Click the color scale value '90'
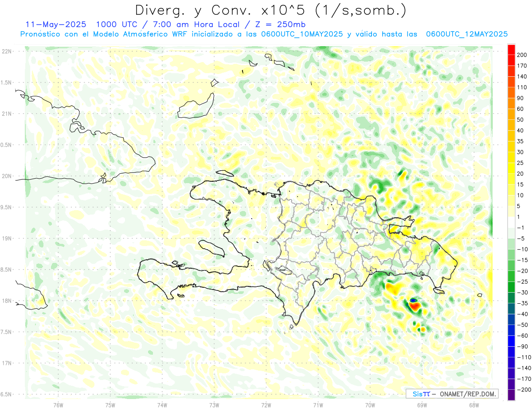The height and width of the screenshot is (411, 532). 521,98
